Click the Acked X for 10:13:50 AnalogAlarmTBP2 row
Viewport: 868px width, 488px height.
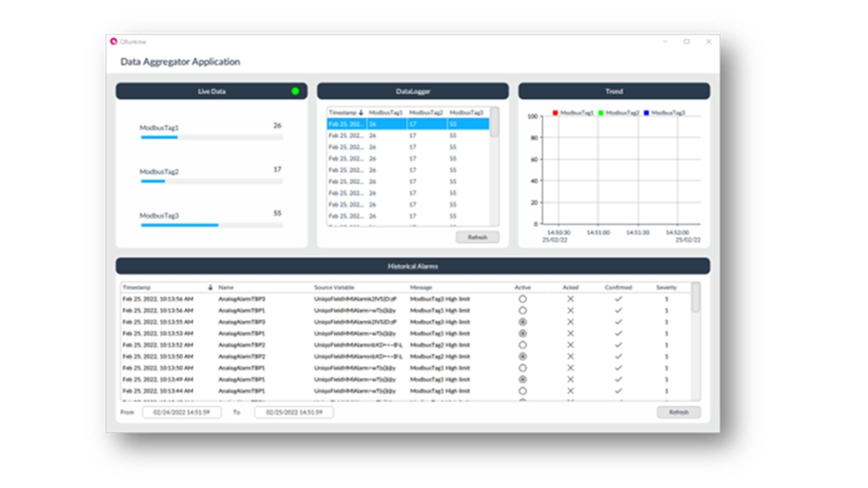(570, 356)
